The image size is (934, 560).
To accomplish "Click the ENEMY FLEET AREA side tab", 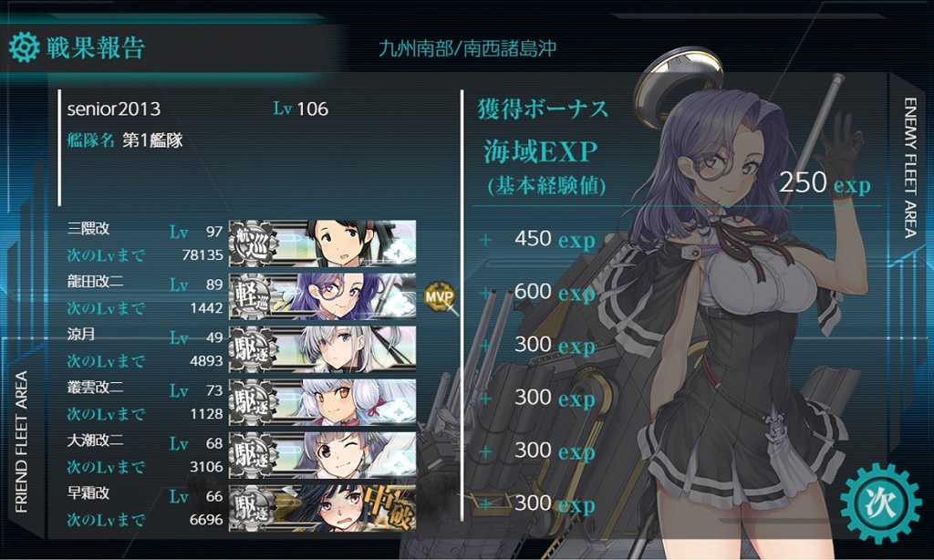I will 909,168.
